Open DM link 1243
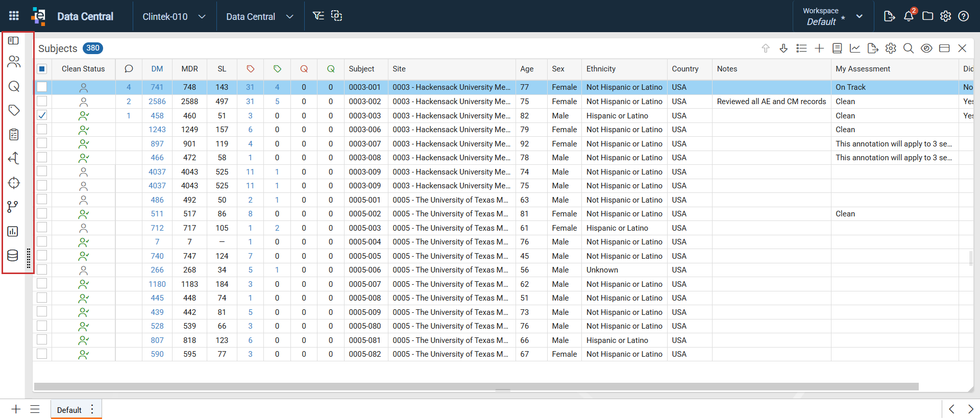The height and width of the screenshot is (419, 980). pos(157,130)
